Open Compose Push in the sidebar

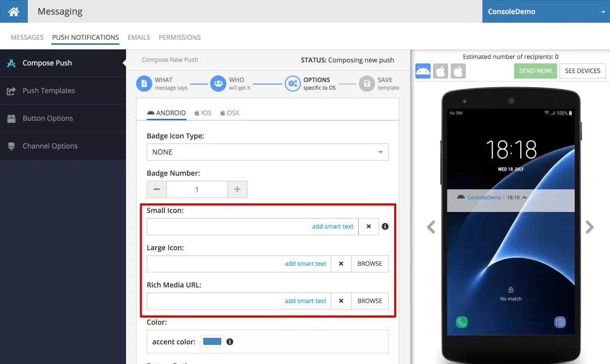click(48, 63)
